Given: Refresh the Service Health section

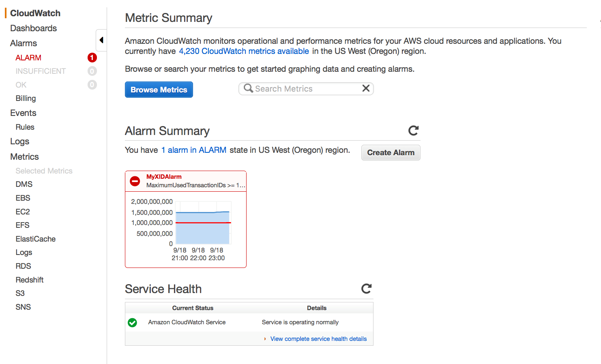Looking at the screenshot, I should click(366, 289).
